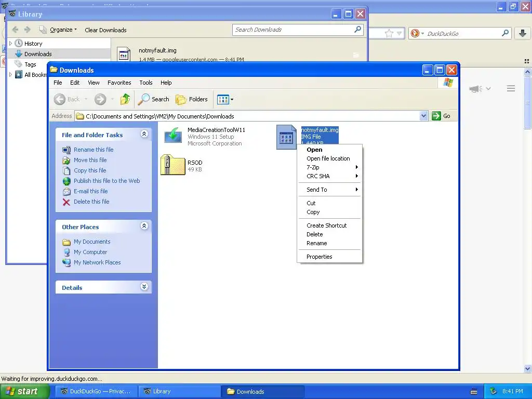
Task: Select Downloads in the Library sidebar
Action: (37, 54)
